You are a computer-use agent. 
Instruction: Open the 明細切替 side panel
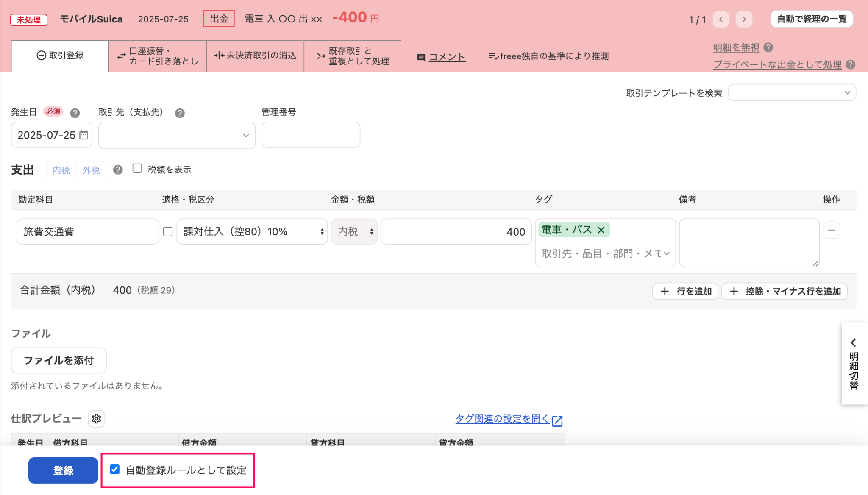coord(854,364)
